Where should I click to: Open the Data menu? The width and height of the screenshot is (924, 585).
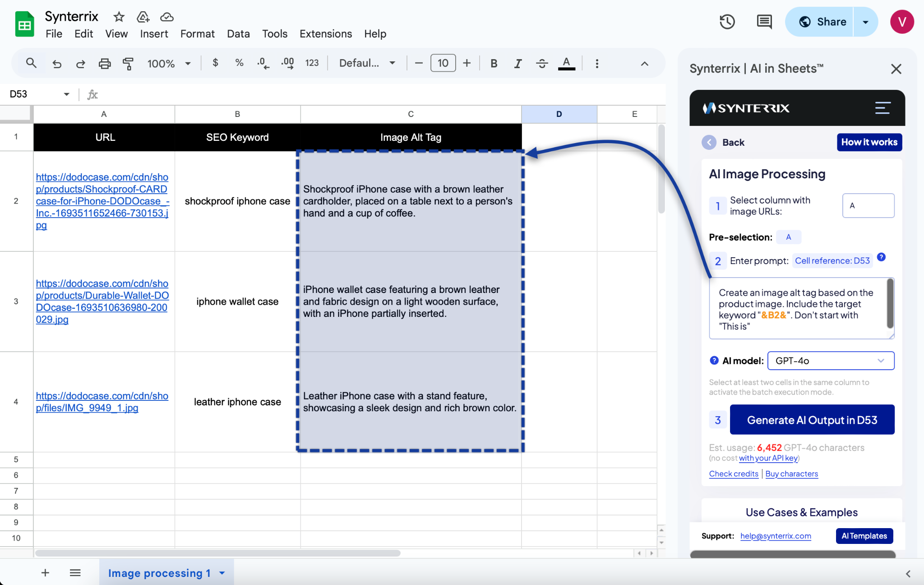[x=238, y=34]
